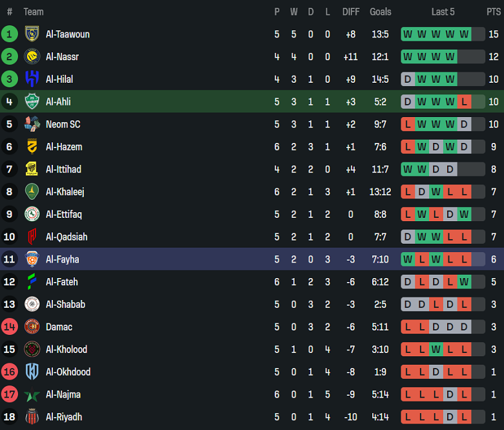Click Al-Najma's red position 17 badge

pyautogui.click(x=10, y=394)
